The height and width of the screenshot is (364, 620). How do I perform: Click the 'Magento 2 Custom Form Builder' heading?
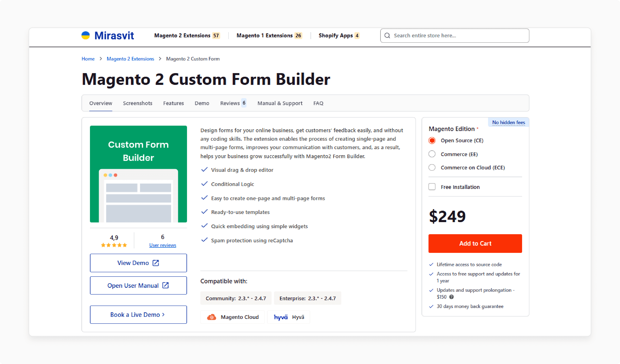pyautogui.click(x=206, y=79)
